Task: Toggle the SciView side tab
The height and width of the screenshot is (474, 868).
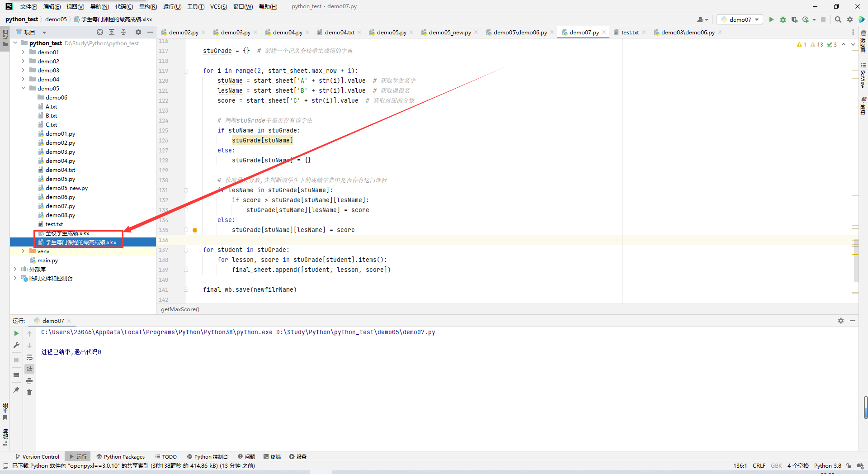Action: (x=863, y=76)
